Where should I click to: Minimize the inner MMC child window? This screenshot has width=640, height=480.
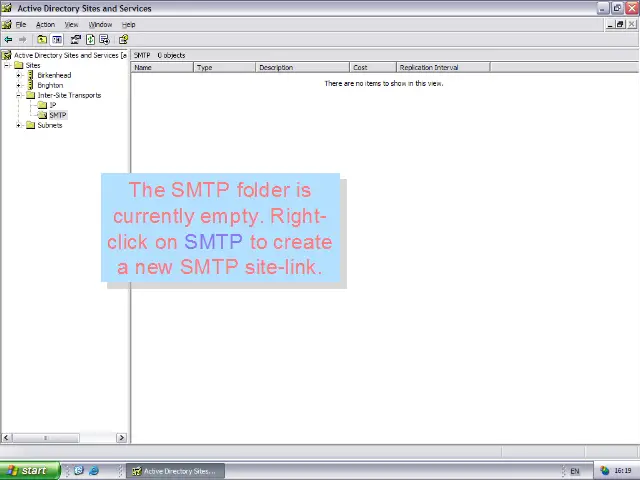click(610, 24)
